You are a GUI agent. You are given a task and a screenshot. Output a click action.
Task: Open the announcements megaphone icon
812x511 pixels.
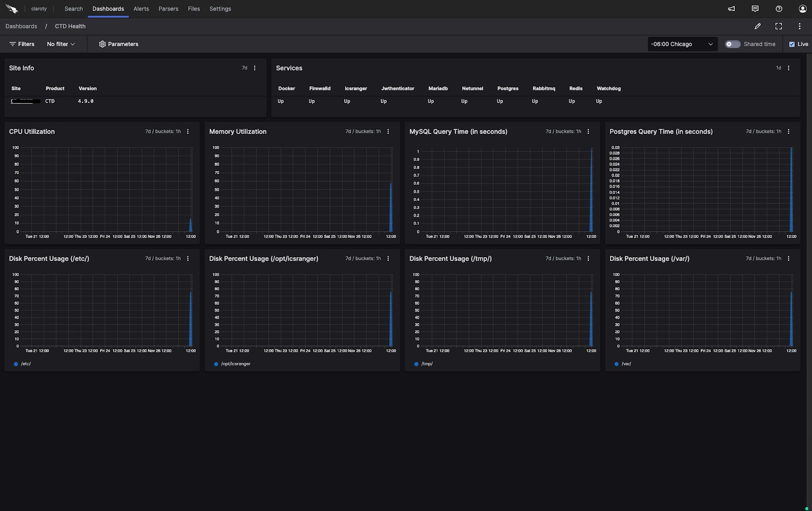point(731,9)
